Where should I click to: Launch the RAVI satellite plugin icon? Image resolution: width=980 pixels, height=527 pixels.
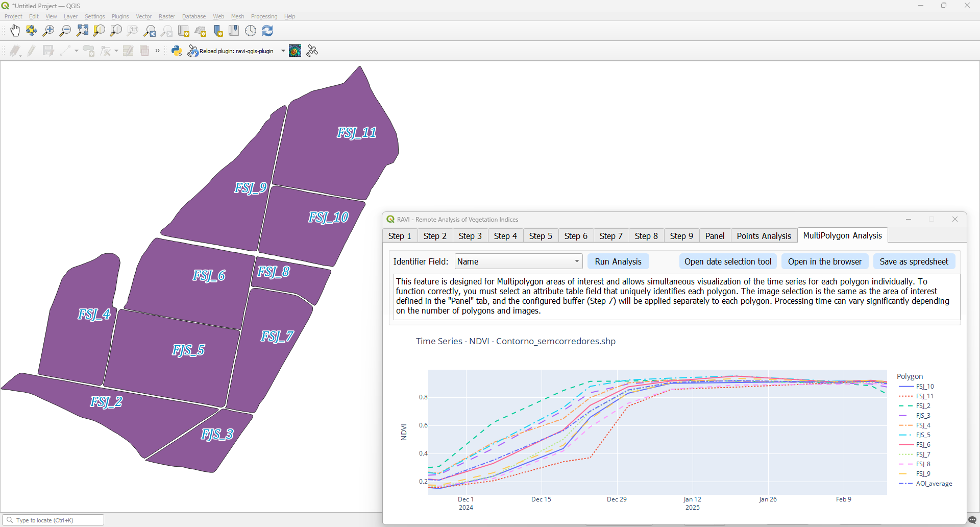tap(312, 51)
